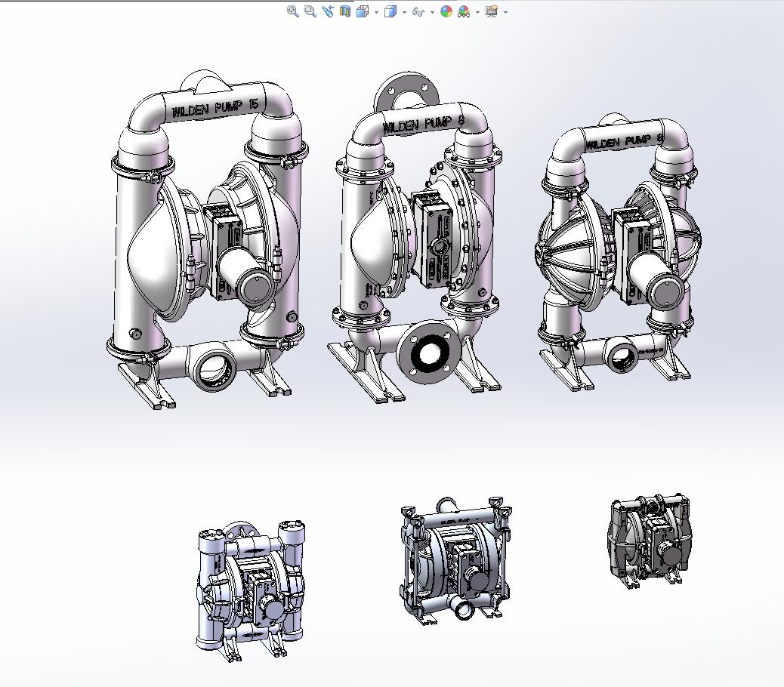Select the ribbed Wilden Pump 8 model on right
The image size is (784, 687).
(x=618, y=252)
